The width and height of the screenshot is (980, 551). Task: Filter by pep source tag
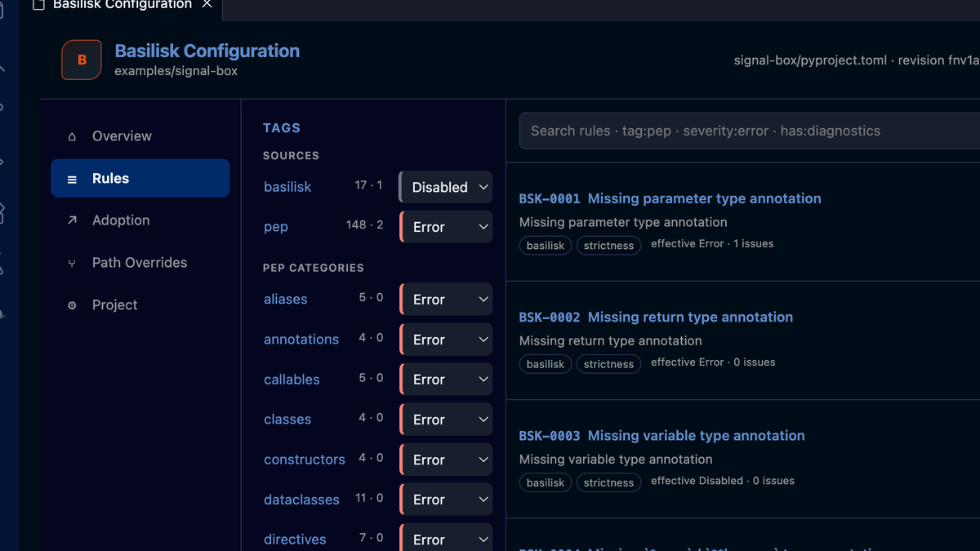[x=276, y=227]
